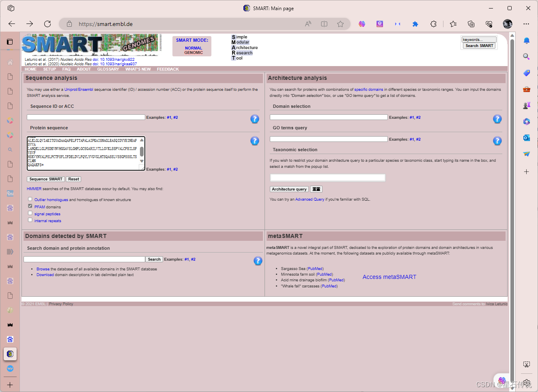Browse all available domains link
This screenshot has height=392, width=538.
(x=43, y=269)
